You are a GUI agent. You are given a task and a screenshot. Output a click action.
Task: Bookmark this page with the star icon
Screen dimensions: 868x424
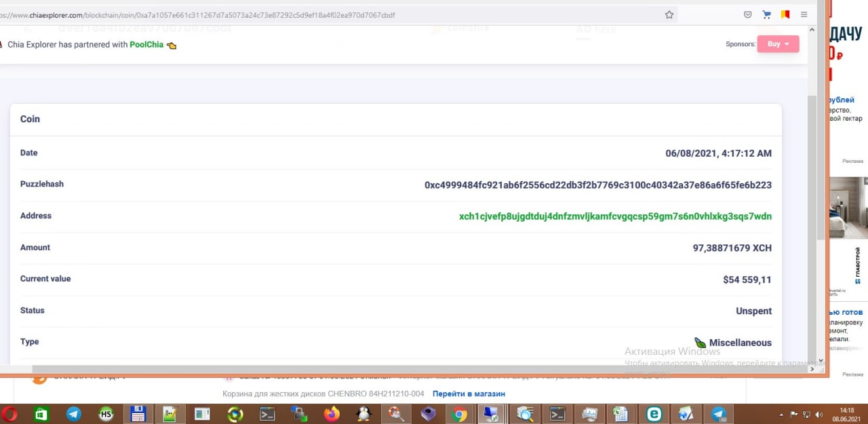click(669, 14)
